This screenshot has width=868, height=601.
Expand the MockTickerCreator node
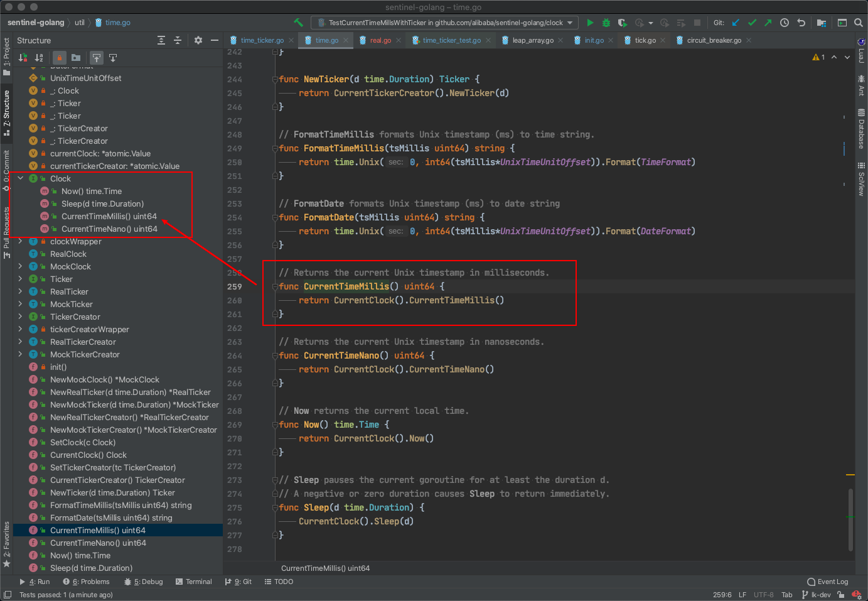click(21, 354)
